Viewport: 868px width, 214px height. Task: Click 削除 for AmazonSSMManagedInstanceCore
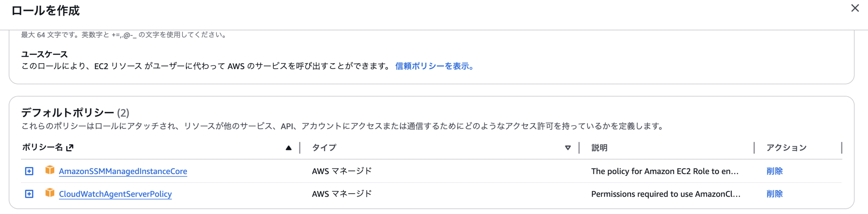774,171
